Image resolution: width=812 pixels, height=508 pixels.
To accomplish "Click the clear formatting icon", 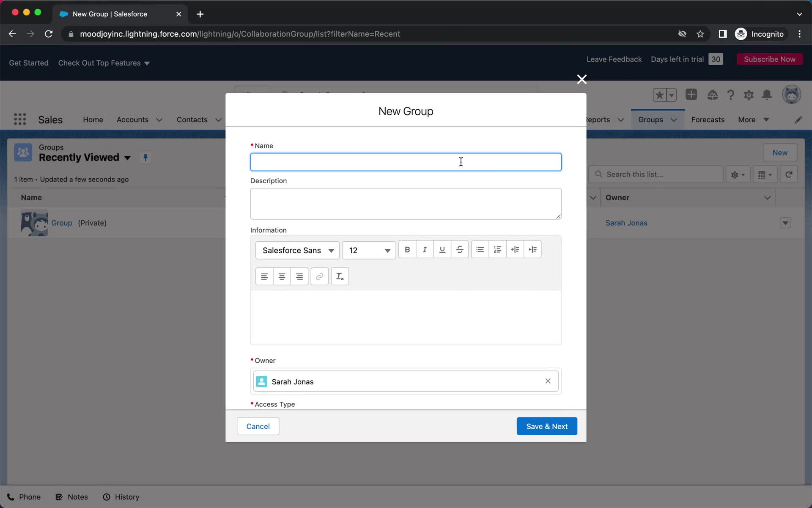I will tap(340, 276).
